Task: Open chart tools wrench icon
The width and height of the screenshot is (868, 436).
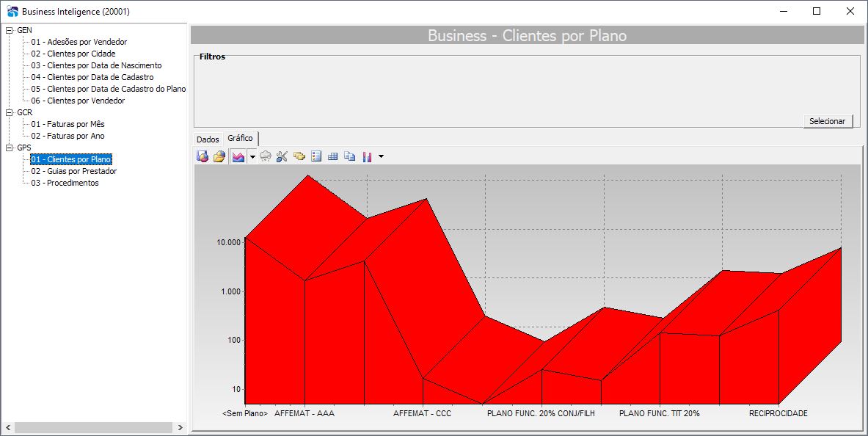Action: 282,157
